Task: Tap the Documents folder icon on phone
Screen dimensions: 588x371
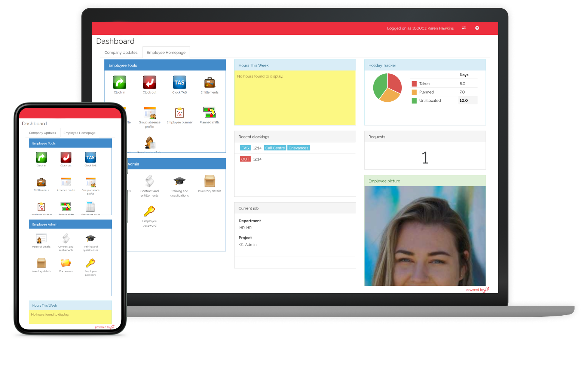Action: [66, 263]
